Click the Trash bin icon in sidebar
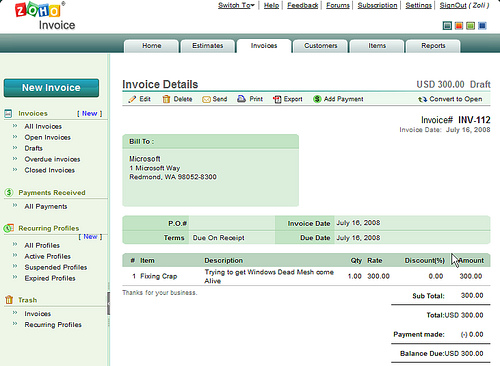The image size is (500, 366). coord(9,300)
